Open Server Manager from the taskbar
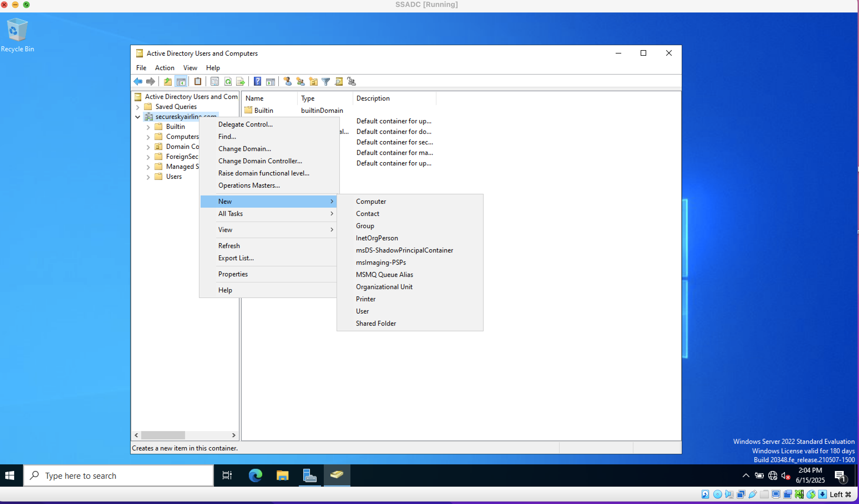 (310, 475)
